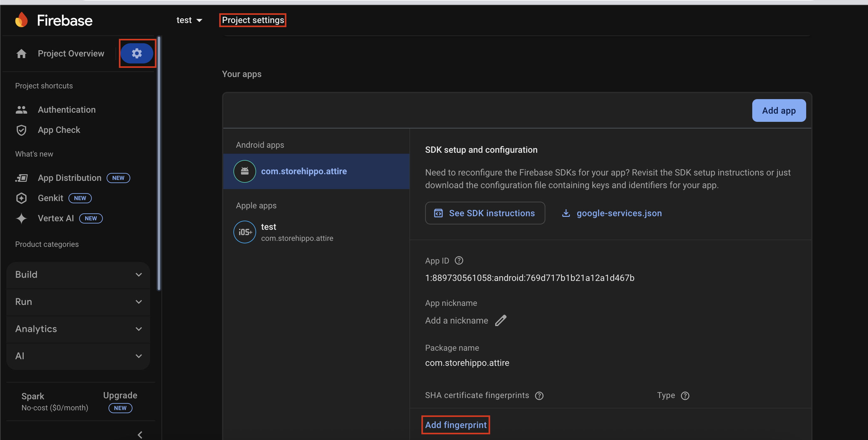Click the iOS+ app icon
Image resolution: width=868 pixels, height=440 pixels.
click(x=245, y=232)
